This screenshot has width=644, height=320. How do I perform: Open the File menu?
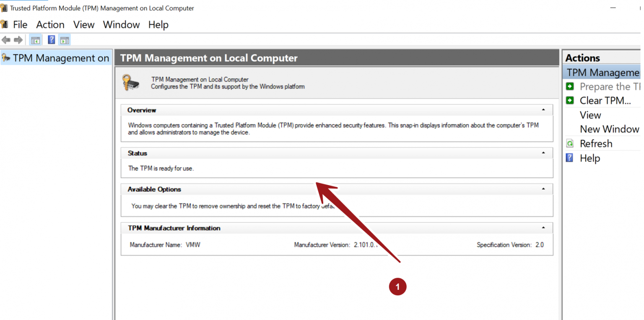pos(20,25)
